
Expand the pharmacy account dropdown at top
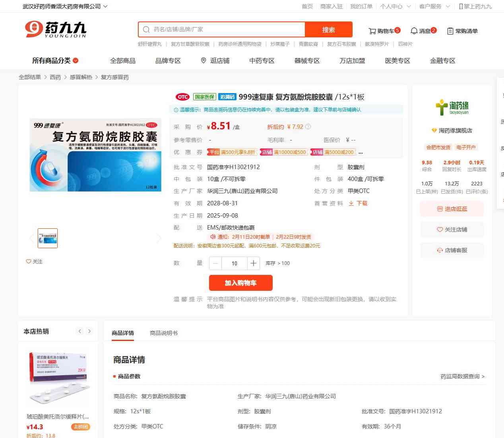65,6
